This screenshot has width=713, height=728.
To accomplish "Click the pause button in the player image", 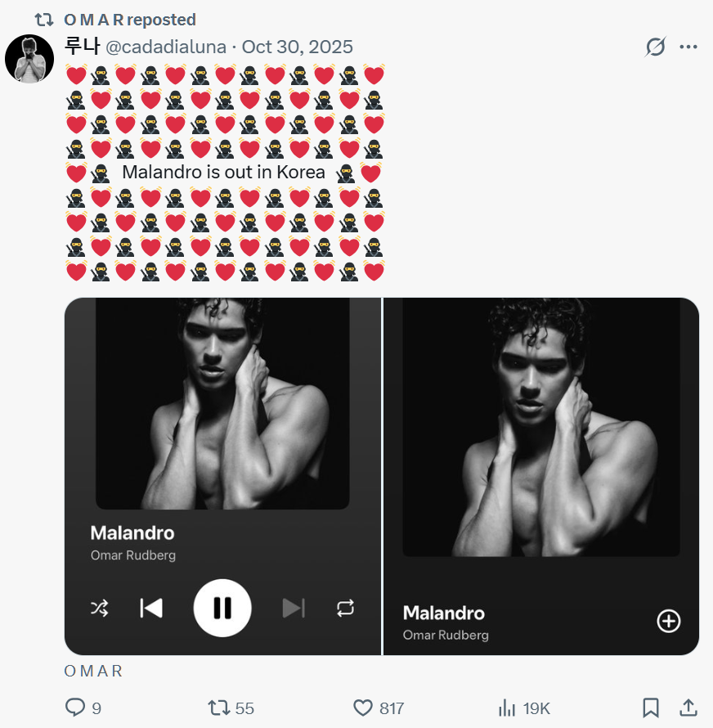I will [x=222, y=608].
